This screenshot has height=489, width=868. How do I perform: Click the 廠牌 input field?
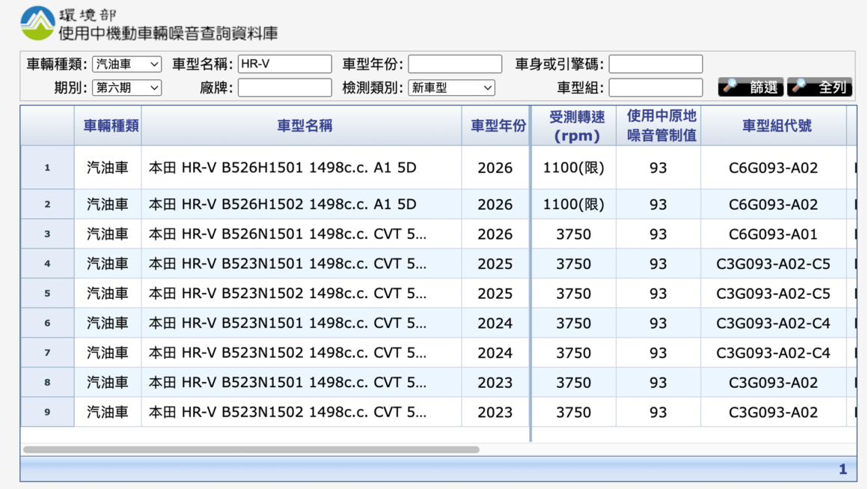point(286,87)
